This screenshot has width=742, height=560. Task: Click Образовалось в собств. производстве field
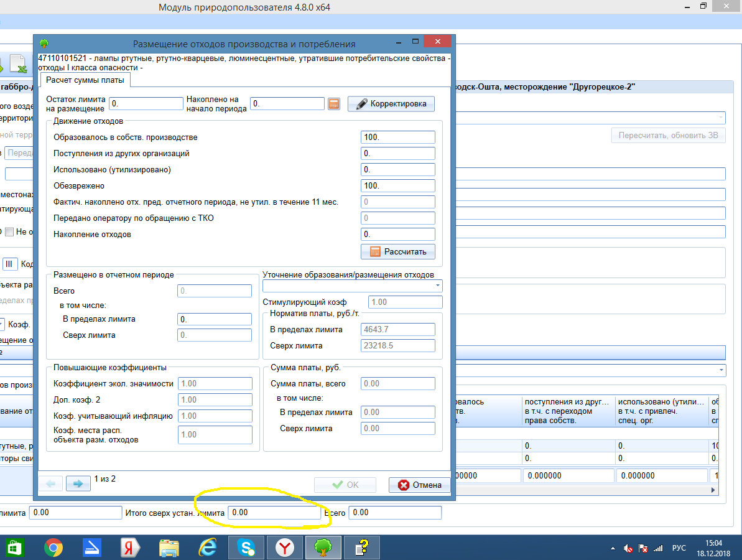coord(397,138)
